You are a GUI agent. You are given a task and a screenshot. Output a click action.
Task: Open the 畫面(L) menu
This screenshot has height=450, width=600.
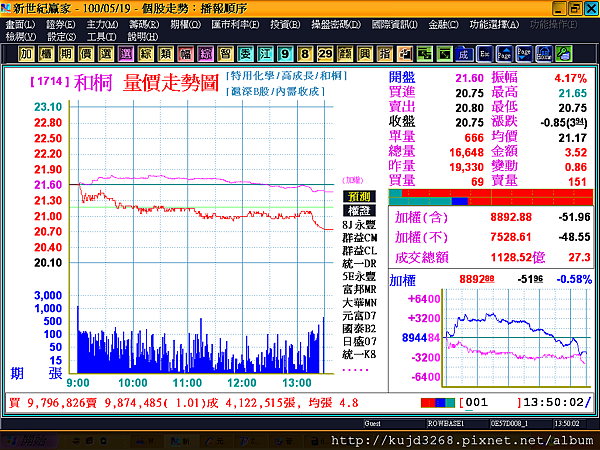(x=20, y=25)
